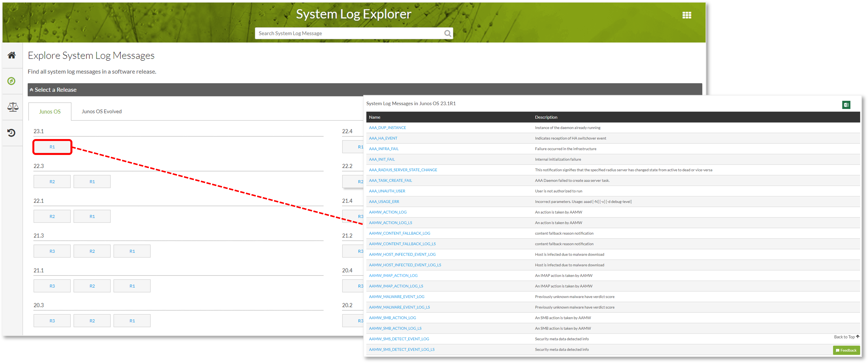Click the R1 button under release 23.1
868x363 pixels.
click(52, 147)
